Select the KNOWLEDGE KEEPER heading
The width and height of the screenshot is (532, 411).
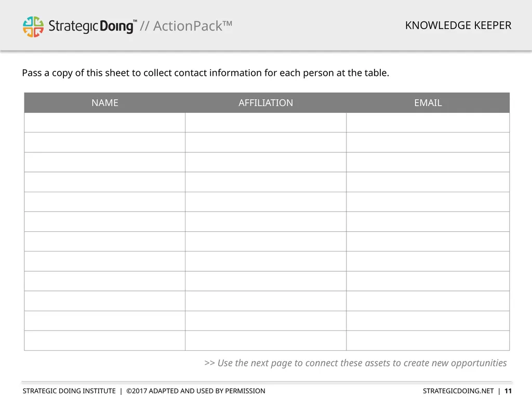[458, 25]
